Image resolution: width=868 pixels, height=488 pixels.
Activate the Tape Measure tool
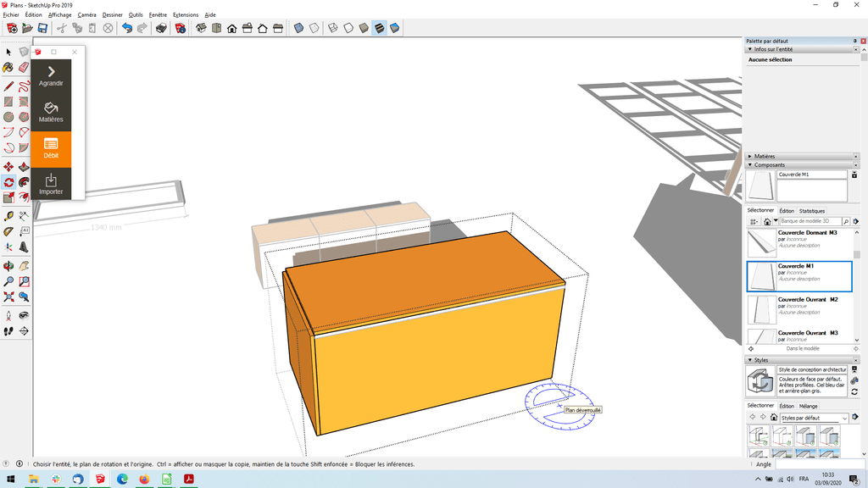tap(8, 216)
